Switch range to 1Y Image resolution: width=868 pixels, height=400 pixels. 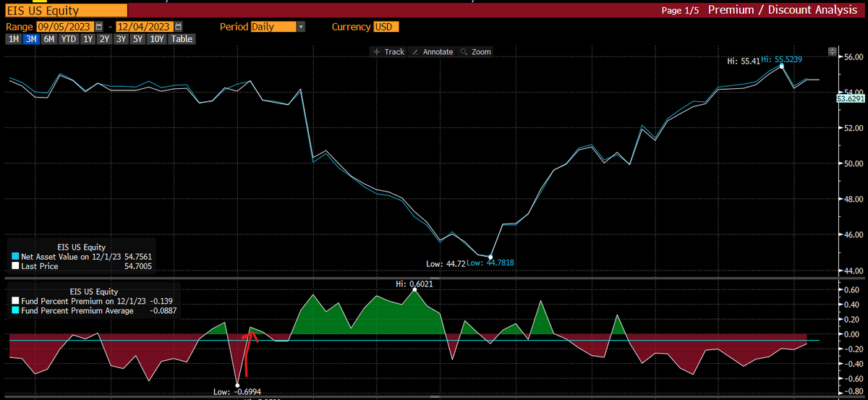(x=88, y=39)
